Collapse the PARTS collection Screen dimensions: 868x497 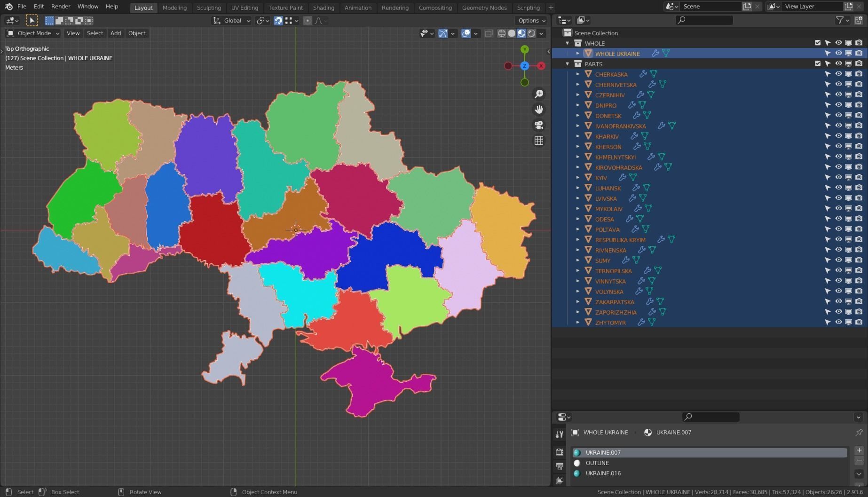pos(568,64)
